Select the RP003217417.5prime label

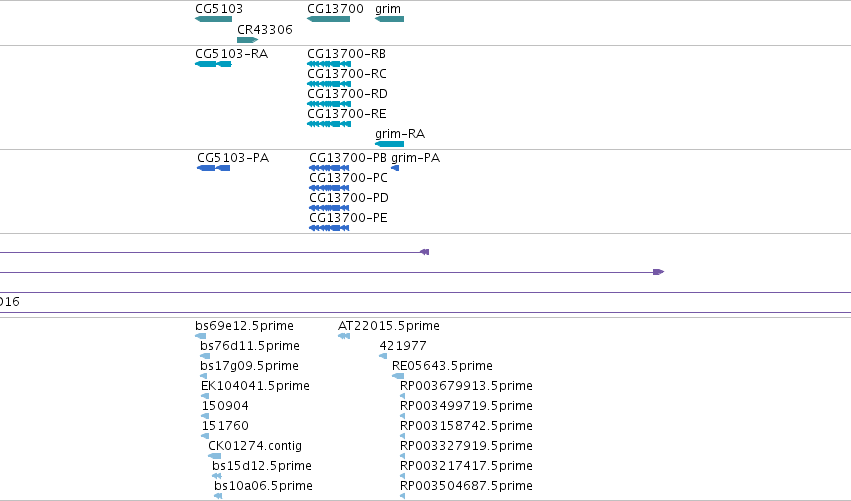466,466
